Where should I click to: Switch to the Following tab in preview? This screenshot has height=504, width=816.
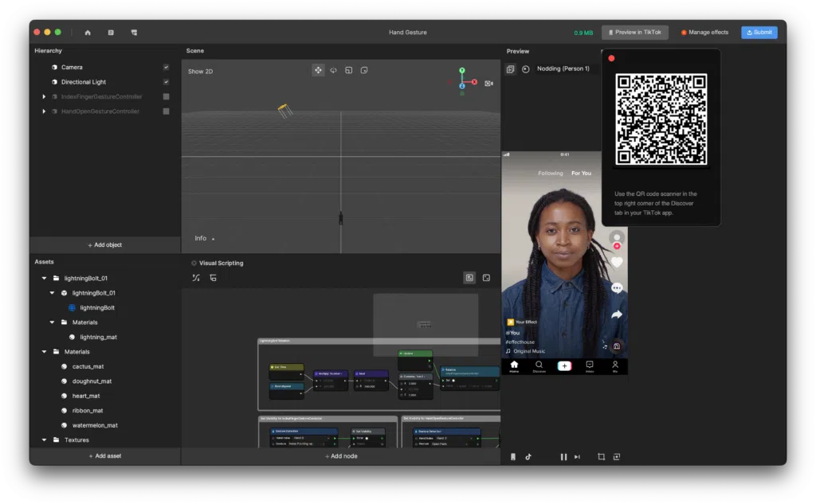click(x=551, y=173)
